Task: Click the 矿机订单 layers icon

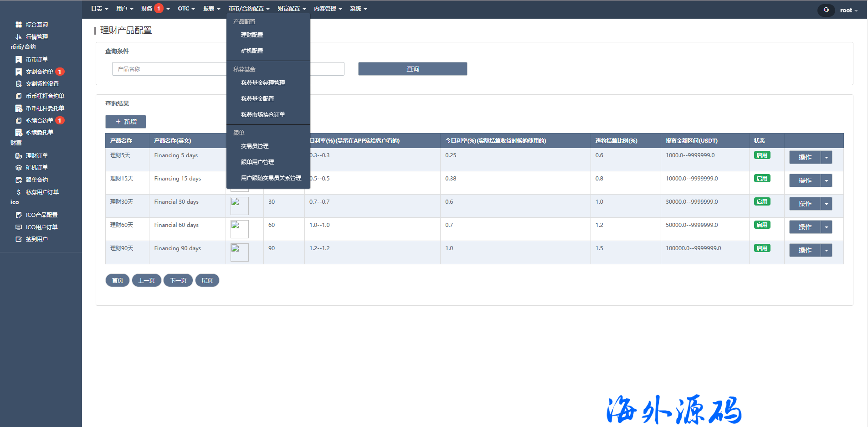Action: 19,168
